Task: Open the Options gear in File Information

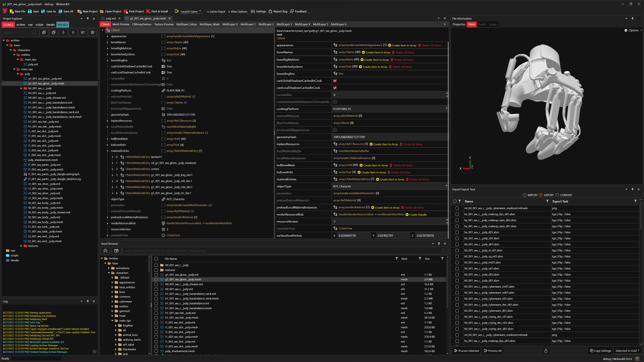Action: [x=626, y=30]
